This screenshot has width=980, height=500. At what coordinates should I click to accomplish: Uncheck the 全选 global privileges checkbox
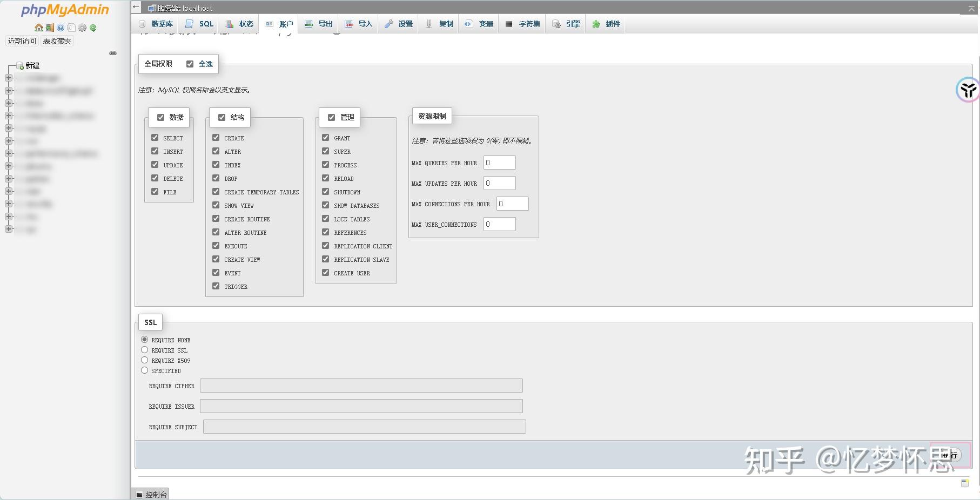click(x=190, y=64)
